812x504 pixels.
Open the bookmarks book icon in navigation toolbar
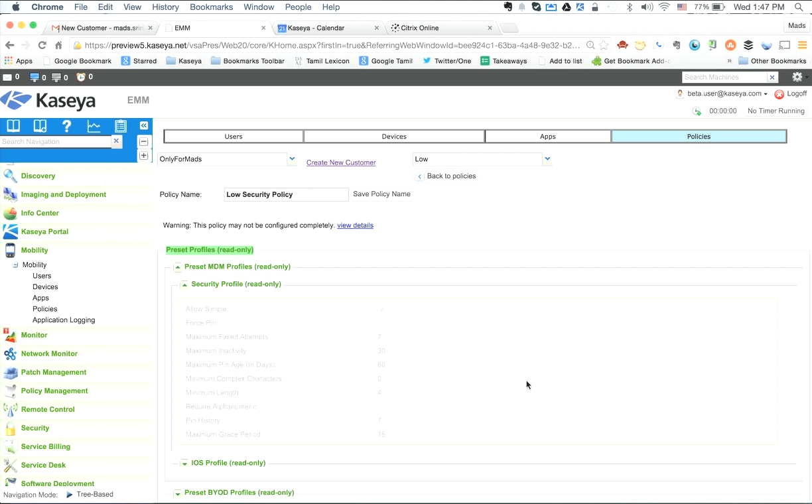pyautogui.click(x=13, y=126)
